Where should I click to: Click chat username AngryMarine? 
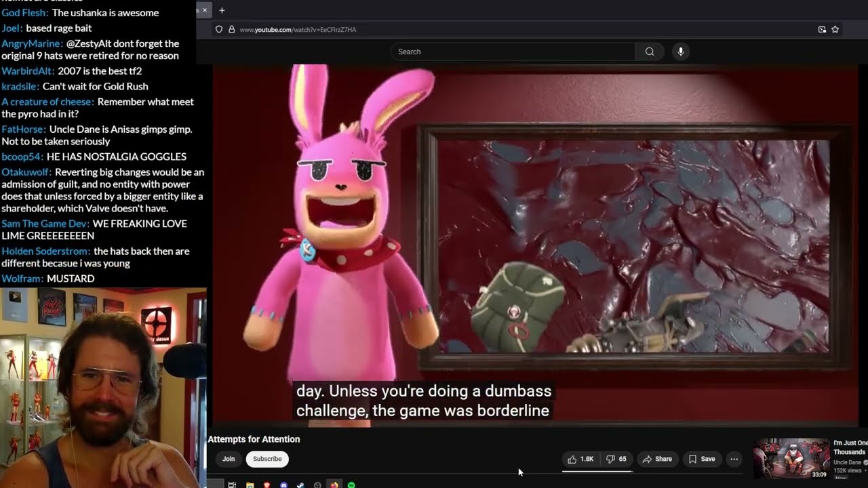point(33,43)
